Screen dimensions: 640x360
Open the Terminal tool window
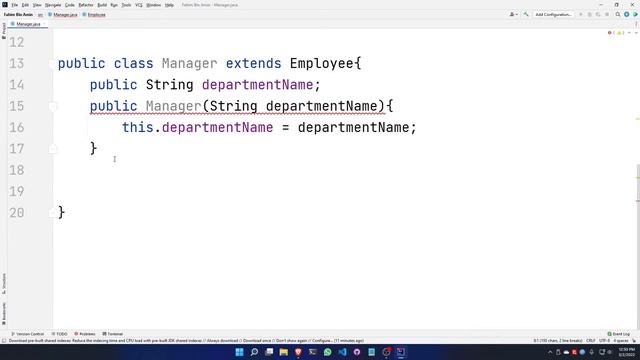113,334
